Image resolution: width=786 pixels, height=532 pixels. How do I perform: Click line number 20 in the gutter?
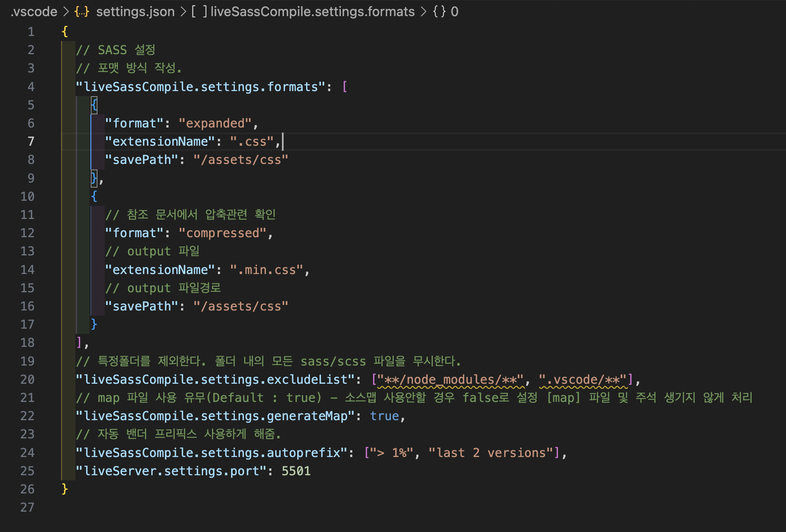point(28,380)
